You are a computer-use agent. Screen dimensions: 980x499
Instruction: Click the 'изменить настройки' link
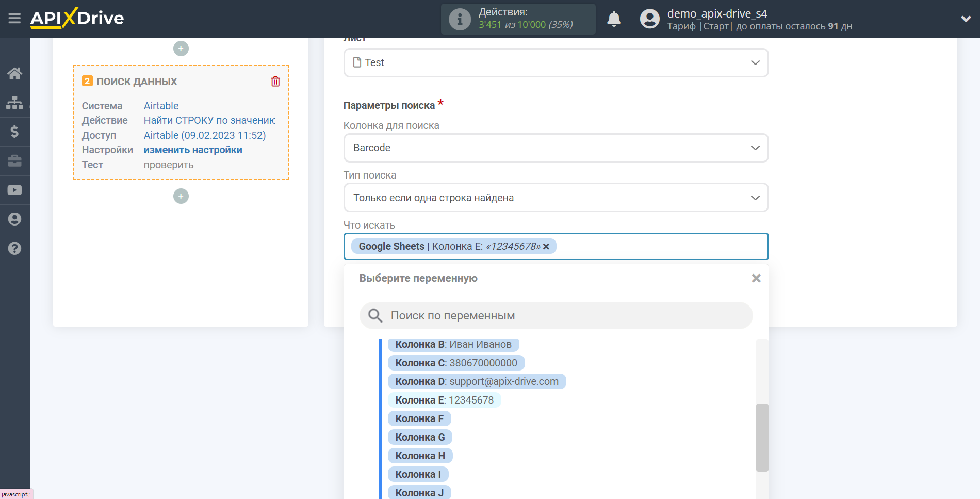193,150
